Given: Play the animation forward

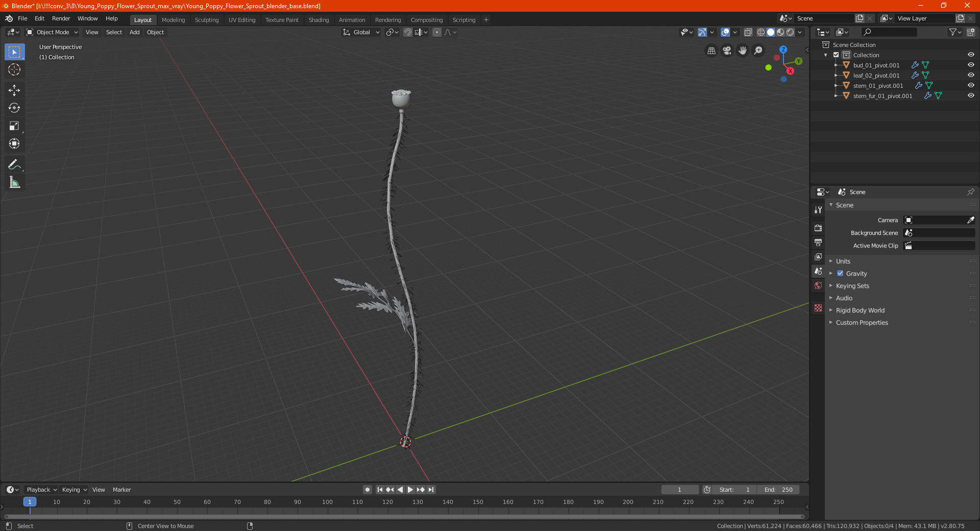Looking at the screenshot, I should [410, 490].
